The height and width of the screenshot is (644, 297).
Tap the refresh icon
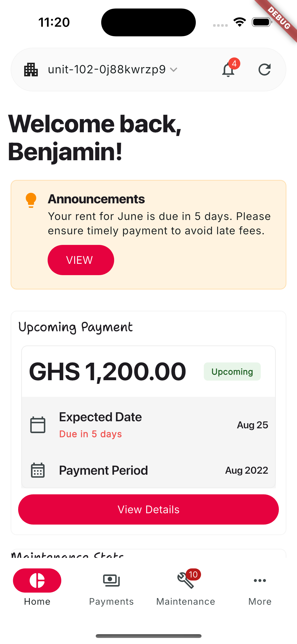click(x=265, y=70)
